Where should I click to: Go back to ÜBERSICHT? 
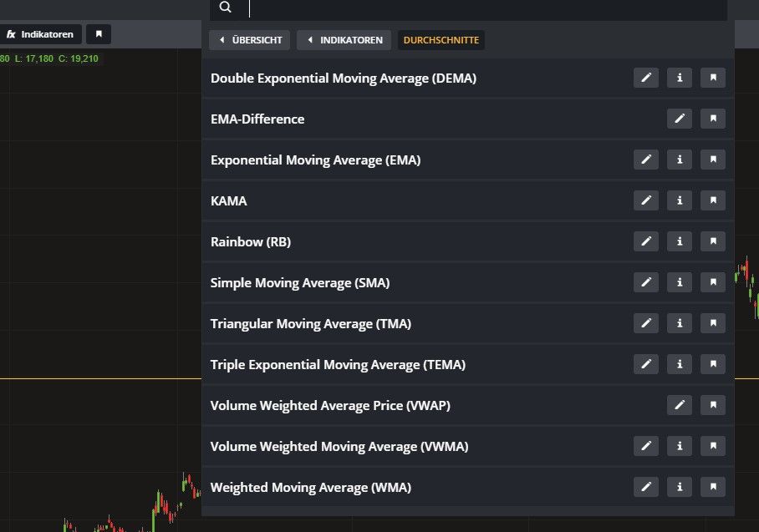[250, 40]
